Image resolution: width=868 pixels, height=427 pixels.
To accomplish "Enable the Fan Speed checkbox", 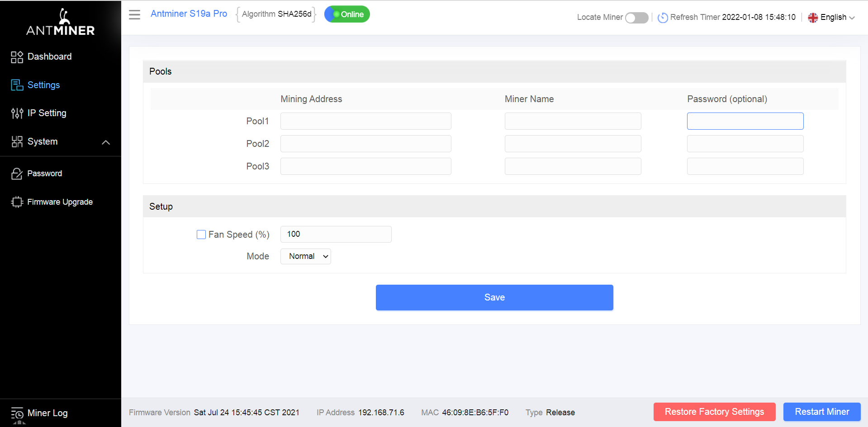I will pyautogui.click(x=201, y=235).
